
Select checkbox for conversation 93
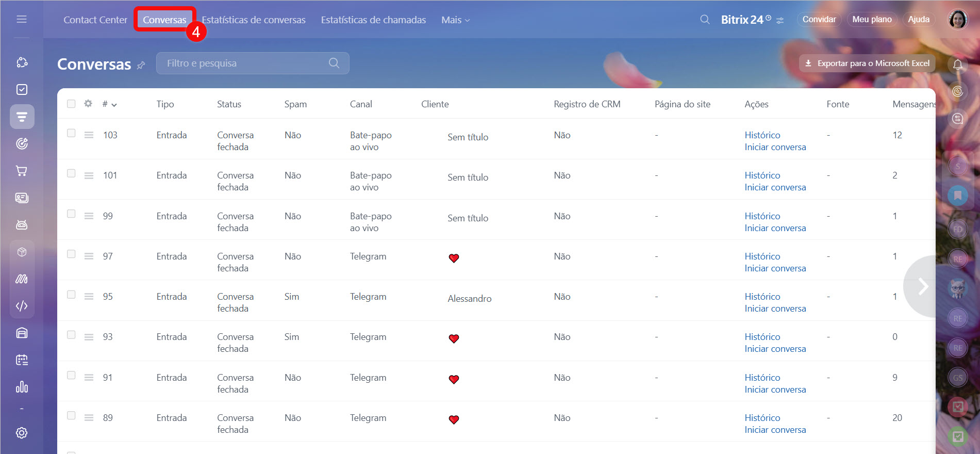(71, 335)
